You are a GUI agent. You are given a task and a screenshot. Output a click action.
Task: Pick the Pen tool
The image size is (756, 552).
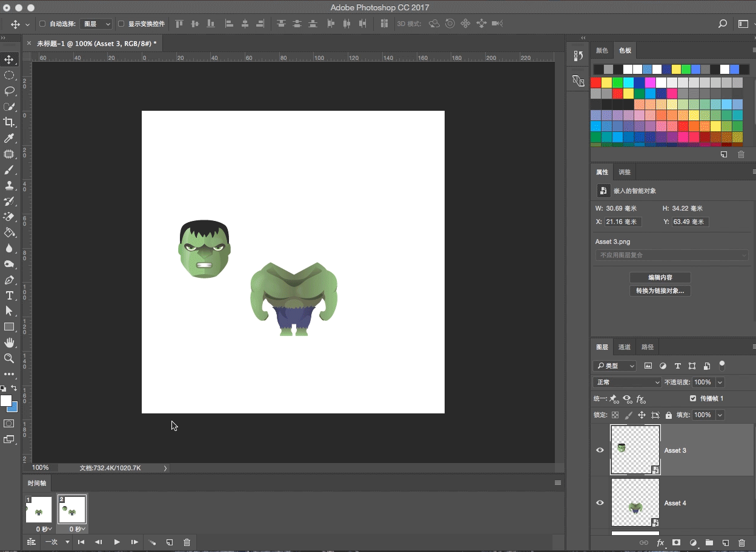(9, 280)
